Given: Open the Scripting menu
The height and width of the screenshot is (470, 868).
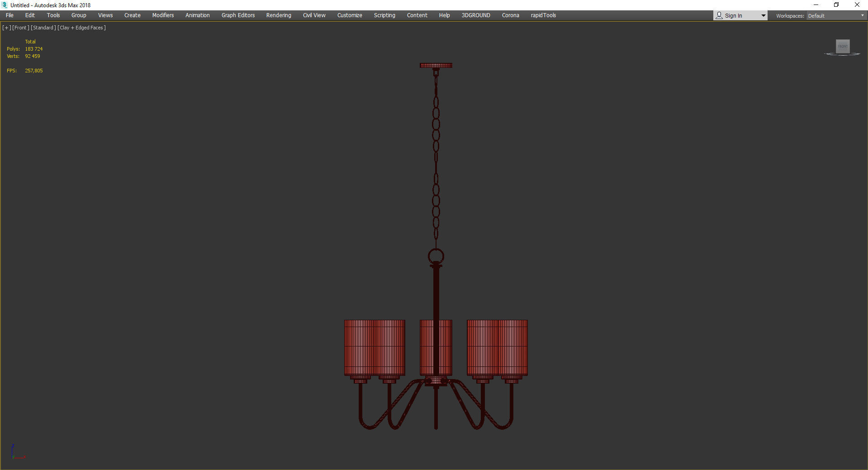Looking at the screenshot, I should pos(384,15).
